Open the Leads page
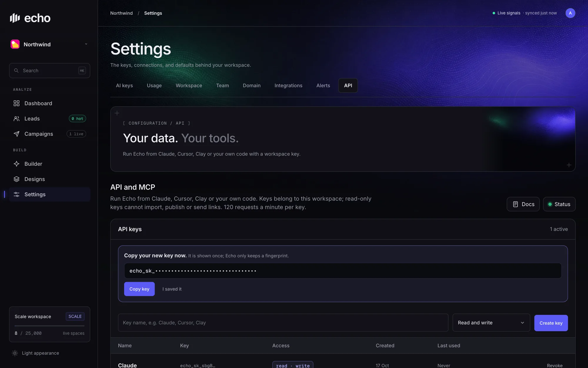This screenshot has height=368, width=588. 49,119
